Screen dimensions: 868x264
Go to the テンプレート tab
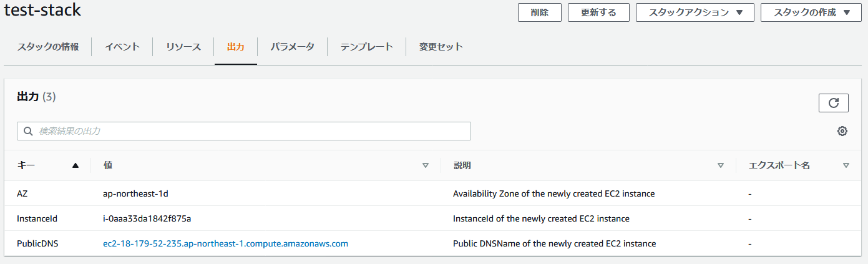click(366, 47)
